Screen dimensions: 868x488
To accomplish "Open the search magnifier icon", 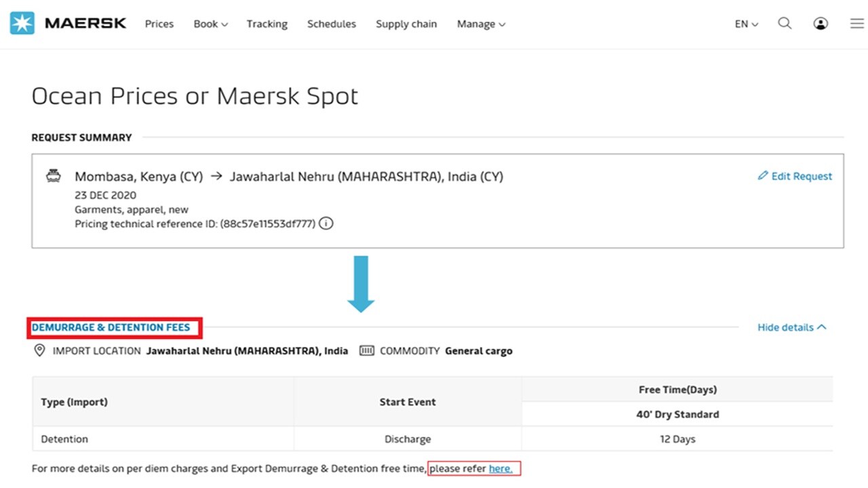I will pos(785,23).
